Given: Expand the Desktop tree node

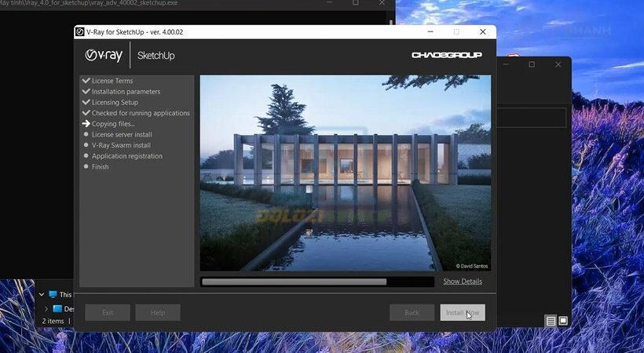Looking at the screenshot, I should point(46,308).
